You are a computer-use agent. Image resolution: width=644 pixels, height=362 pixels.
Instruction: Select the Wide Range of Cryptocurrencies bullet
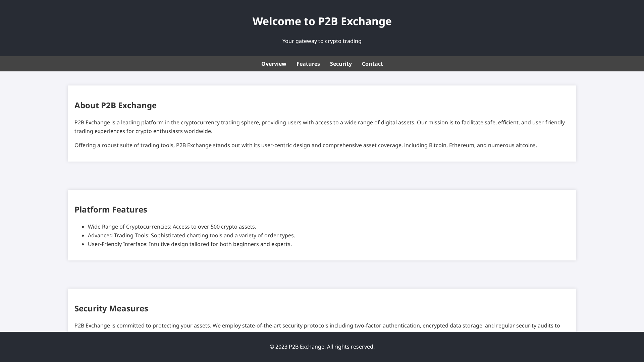[172, 227]
